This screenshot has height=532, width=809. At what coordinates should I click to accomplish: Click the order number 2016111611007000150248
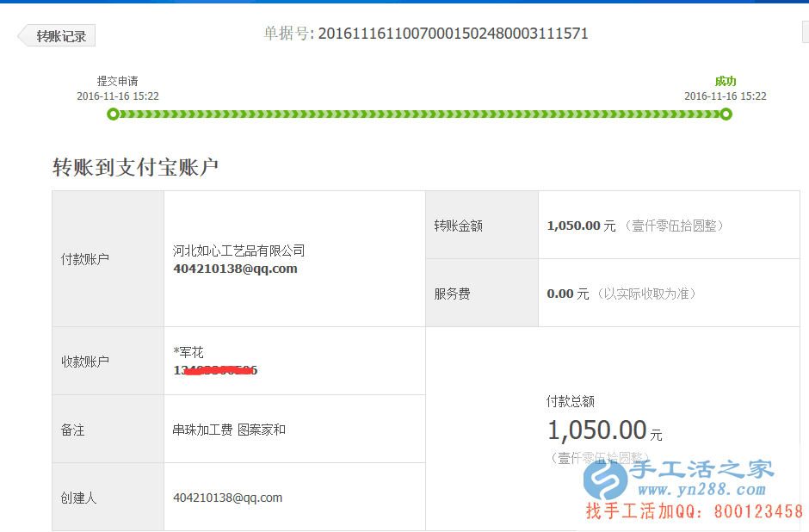pyautogui.click(x=454, y=34)
